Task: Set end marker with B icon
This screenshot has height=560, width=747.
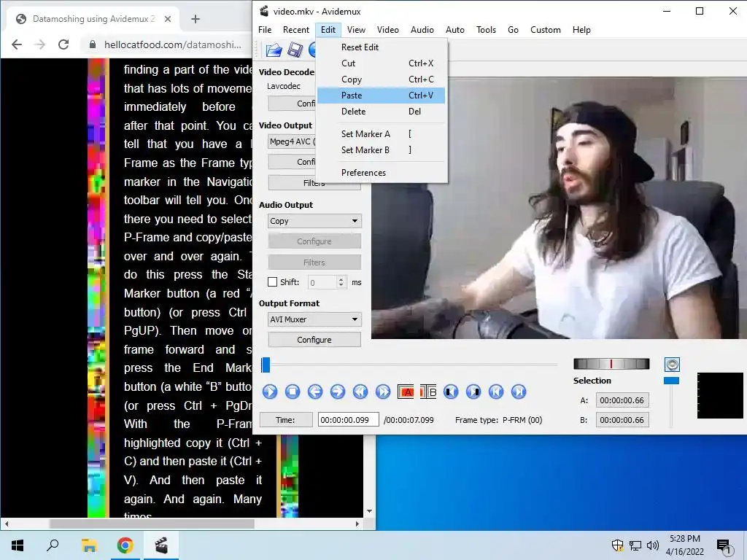Action: 428,392
